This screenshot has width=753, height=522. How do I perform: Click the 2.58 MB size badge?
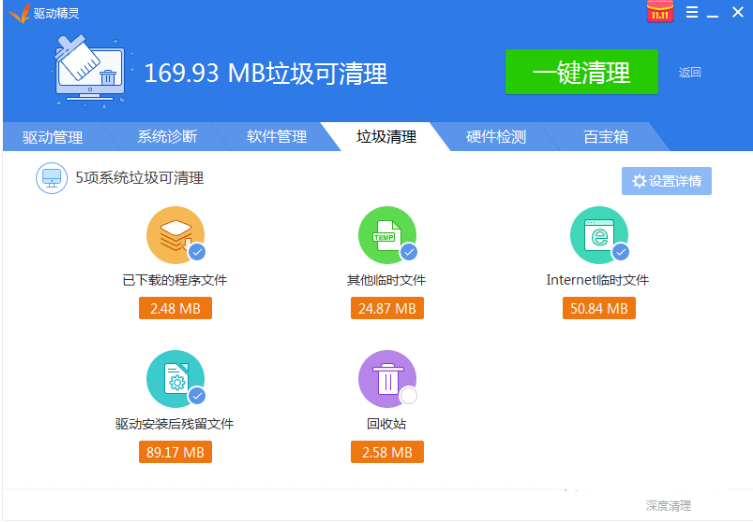[387, 452]
